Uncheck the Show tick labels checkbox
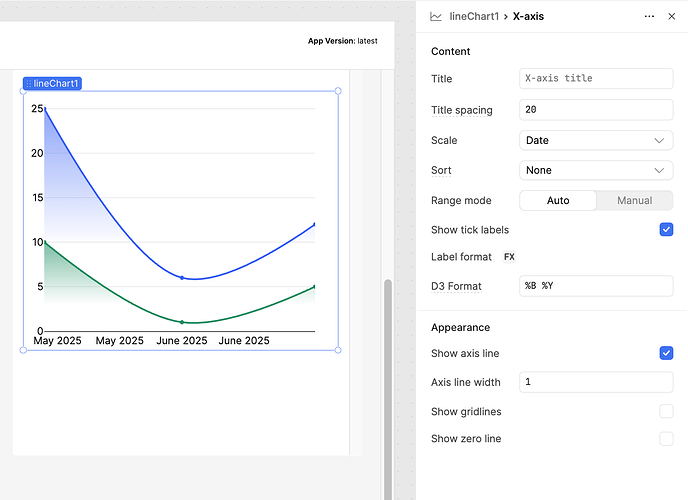688x500 pixels. click(666, 229)
